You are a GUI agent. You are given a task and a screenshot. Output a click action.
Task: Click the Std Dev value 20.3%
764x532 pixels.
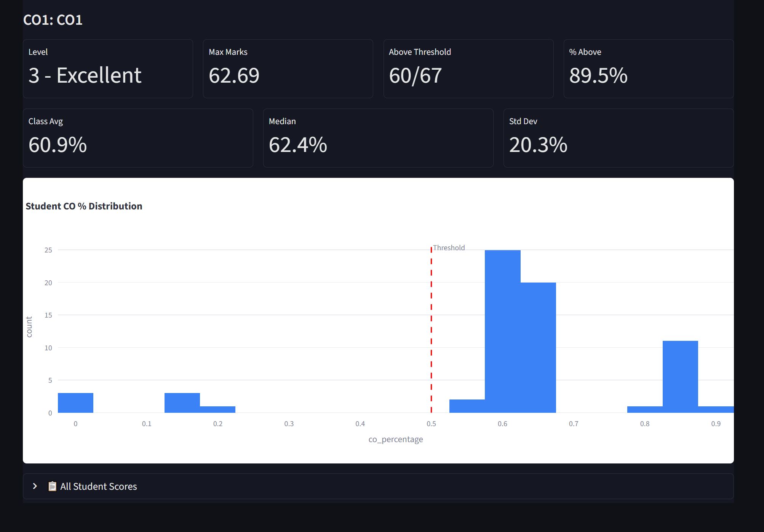click(x=538, y=145)
